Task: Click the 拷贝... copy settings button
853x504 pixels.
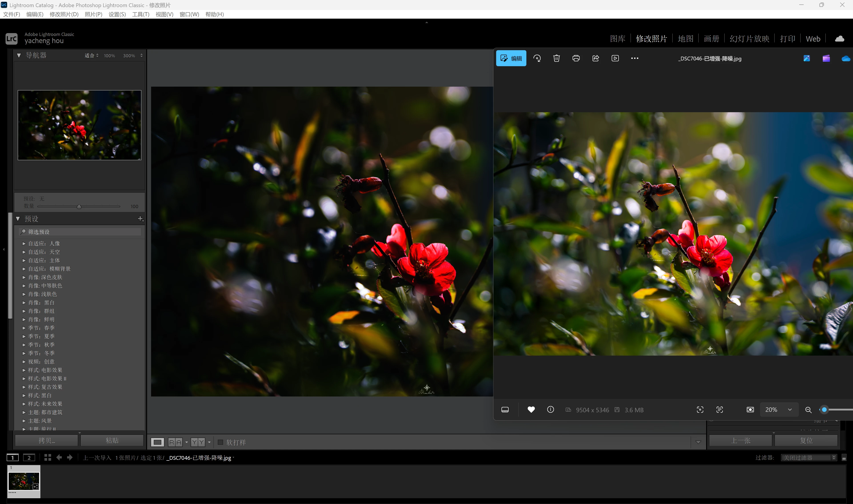Action: 46,440
